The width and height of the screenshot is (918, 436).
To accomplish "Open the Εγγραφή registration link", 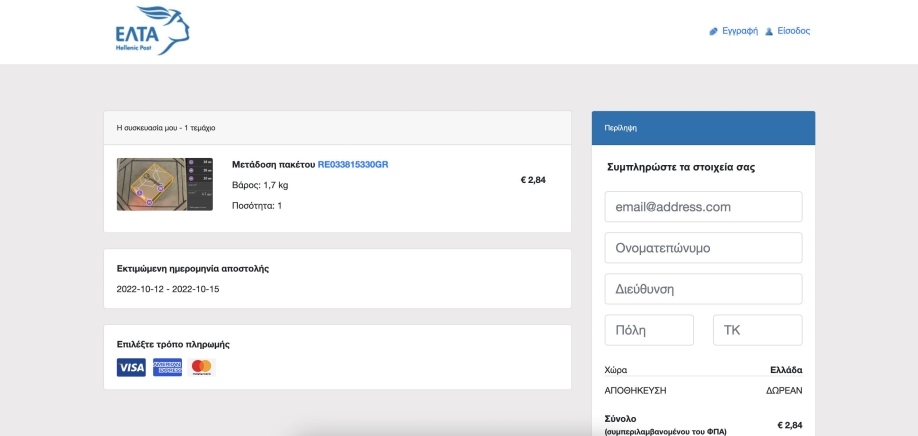I will (x=740, y=31).
